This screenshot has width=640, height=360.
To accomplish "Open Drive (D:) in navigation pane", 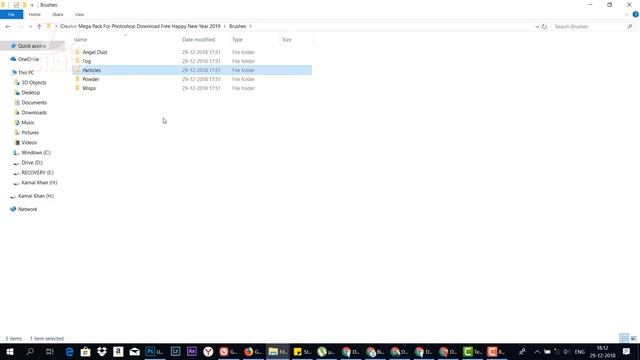I will pyautogui.click(x=32, y=162).
